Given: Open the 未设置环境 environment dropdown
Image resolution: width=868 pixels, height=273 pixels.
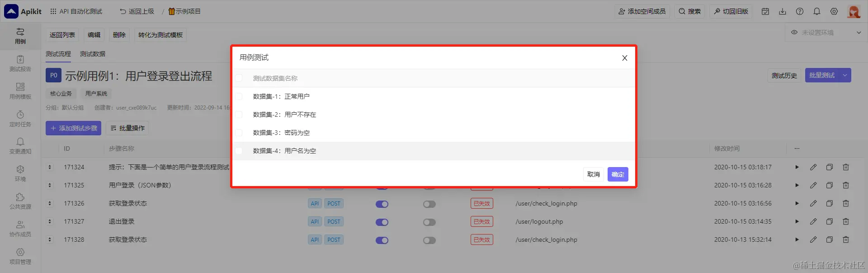Looking at the screenshot, I should point(826,33).
